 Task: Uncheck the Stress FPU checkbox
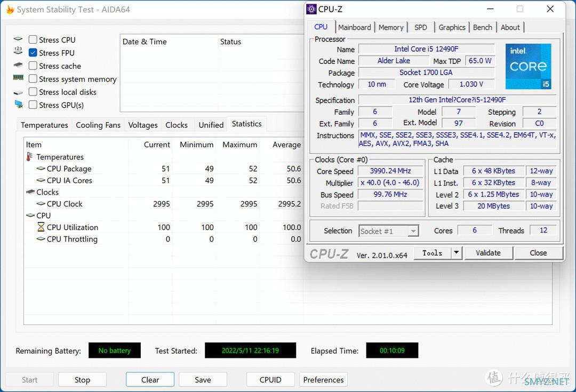pos(33,53)
